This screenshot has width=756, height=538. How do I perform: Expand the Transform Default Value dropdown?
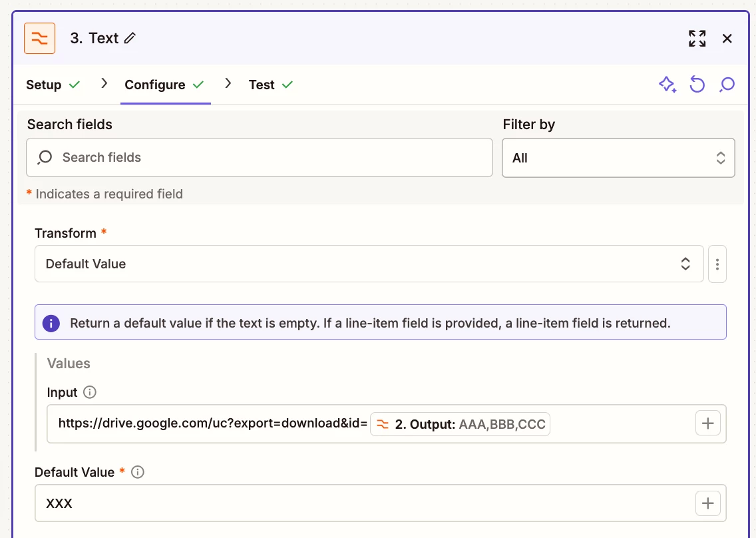pos(369,264)
